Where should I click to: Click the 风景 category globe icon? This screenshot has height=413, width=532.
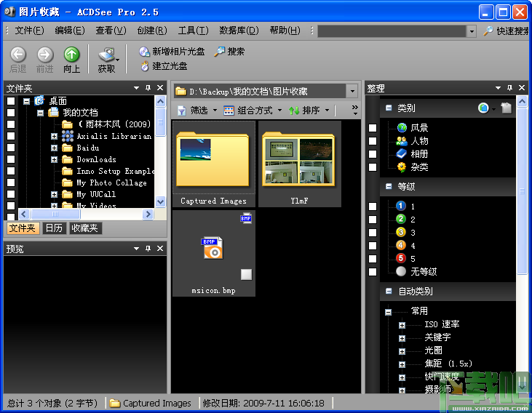tap(402, 128)
